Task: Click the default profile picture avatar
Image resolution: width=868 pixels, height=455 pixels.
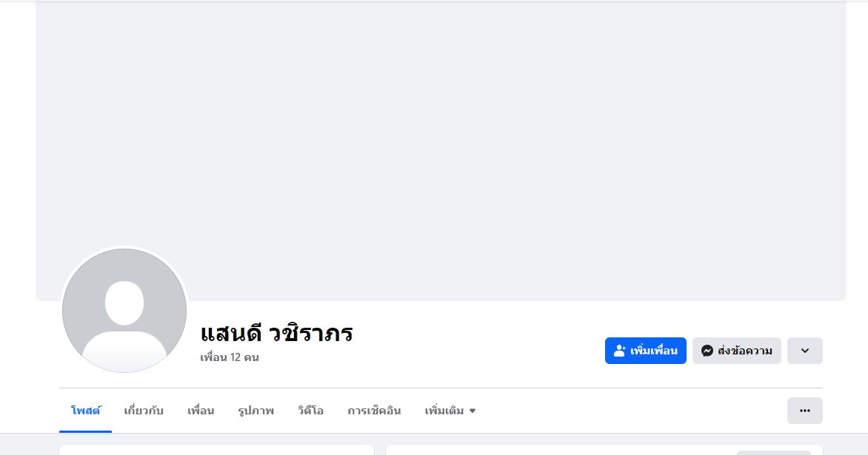Action: point(124,311)
